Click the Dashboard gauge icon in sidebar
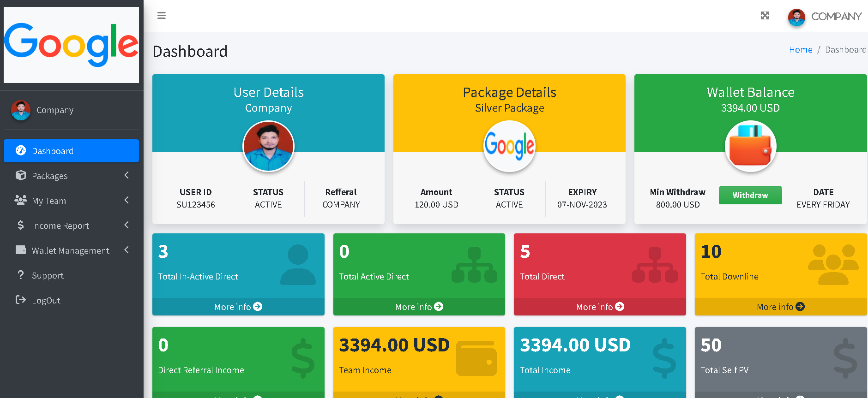Image resolution: width=868 pixels, height=398 pixels. (x=21, y=150)
